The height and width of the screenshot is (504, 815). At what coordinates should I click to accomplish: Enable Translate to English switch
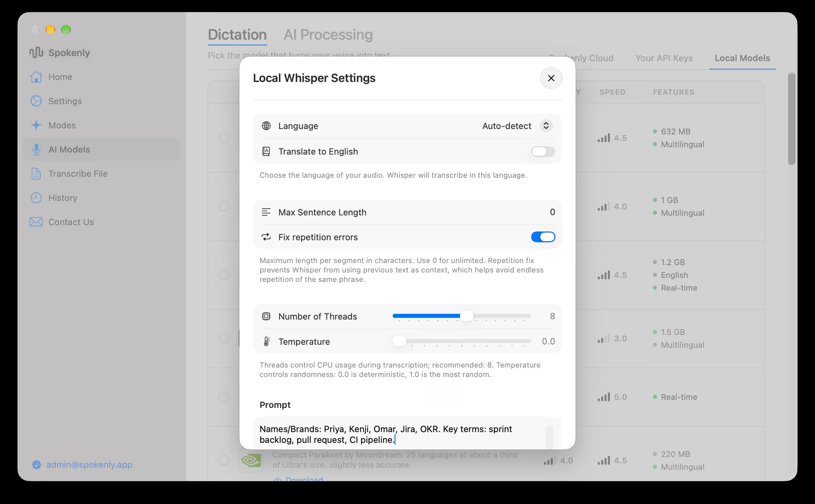(543, 152)
